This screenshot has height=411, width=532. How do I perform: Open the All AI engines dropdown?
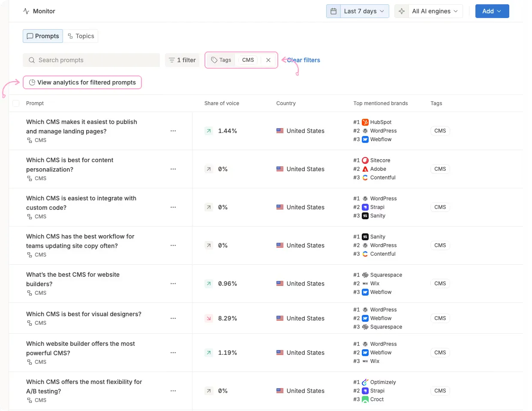435,11
